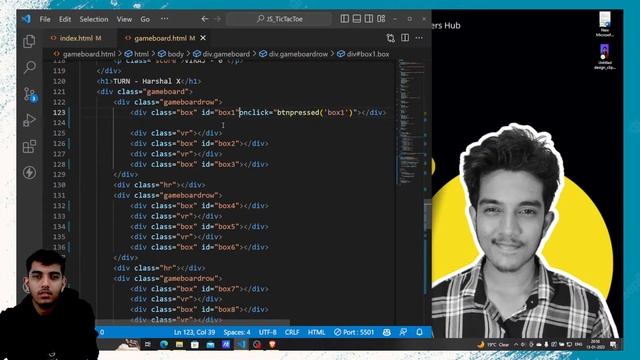
Task: Expand the html breadcrumb
Action: (137, 54)
